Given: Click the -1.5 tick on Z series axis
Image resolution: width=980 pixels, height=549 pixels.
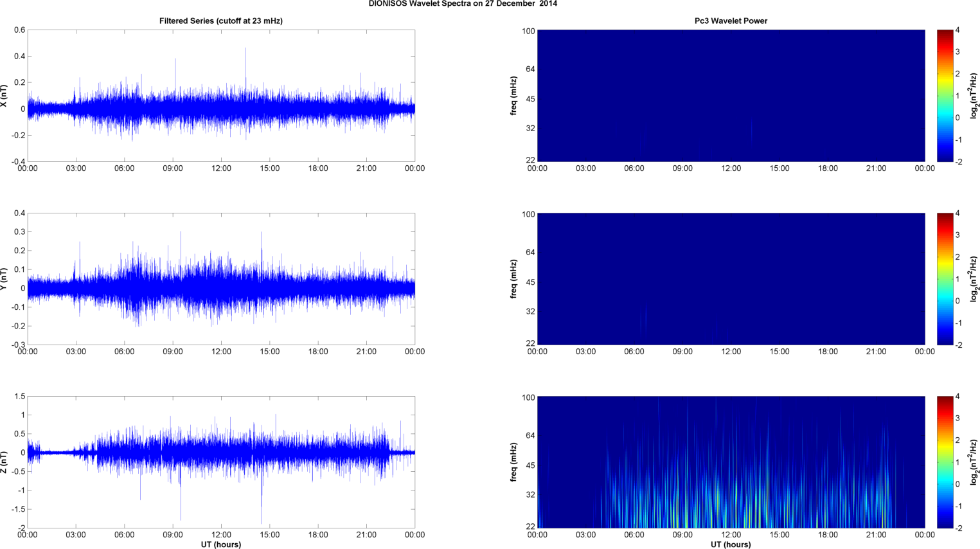Looking at the screenshot, I should 18,509.
